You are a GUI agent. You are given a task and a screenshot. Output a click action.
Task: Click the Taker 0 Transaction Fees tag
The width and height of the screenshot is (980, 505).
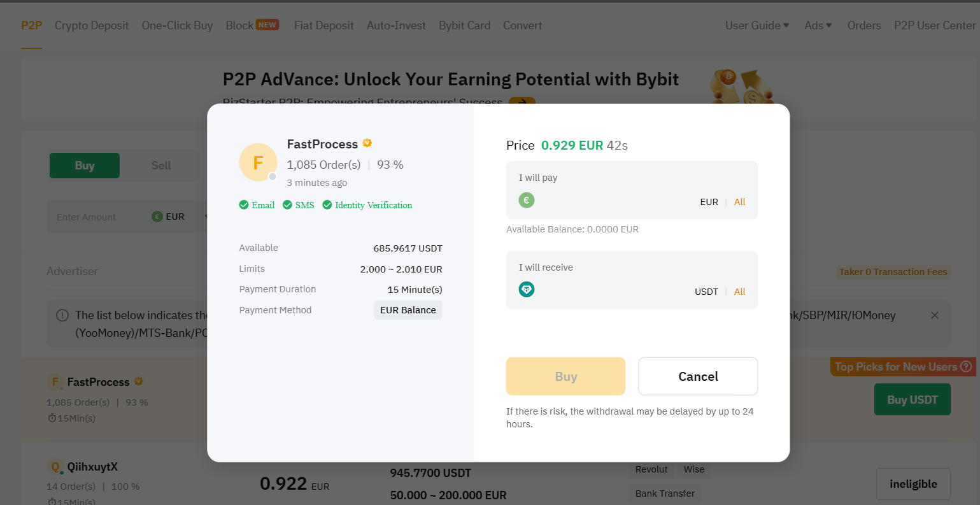(x=893, y=272)
